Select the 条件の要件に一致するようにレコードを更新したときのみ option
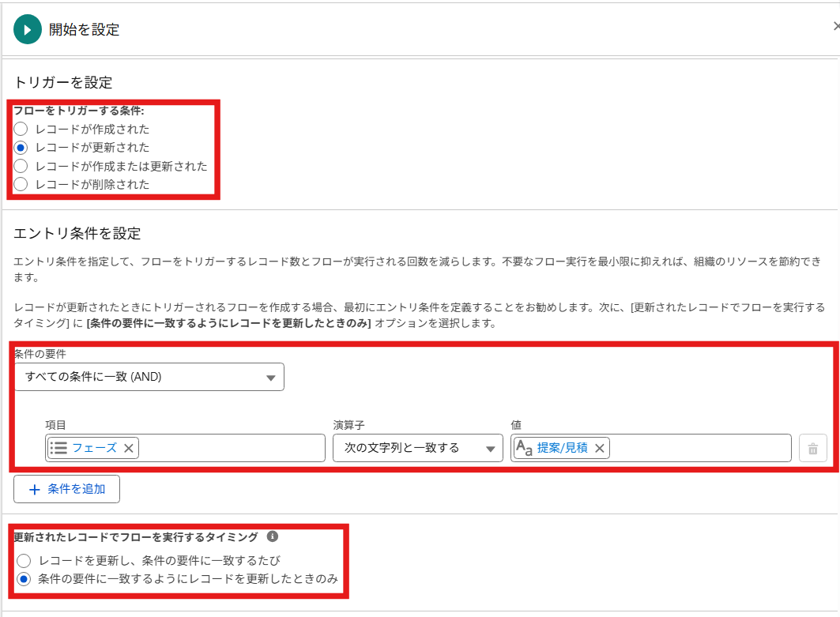This screenshot has width=840, height=617. tap(24, 579)
